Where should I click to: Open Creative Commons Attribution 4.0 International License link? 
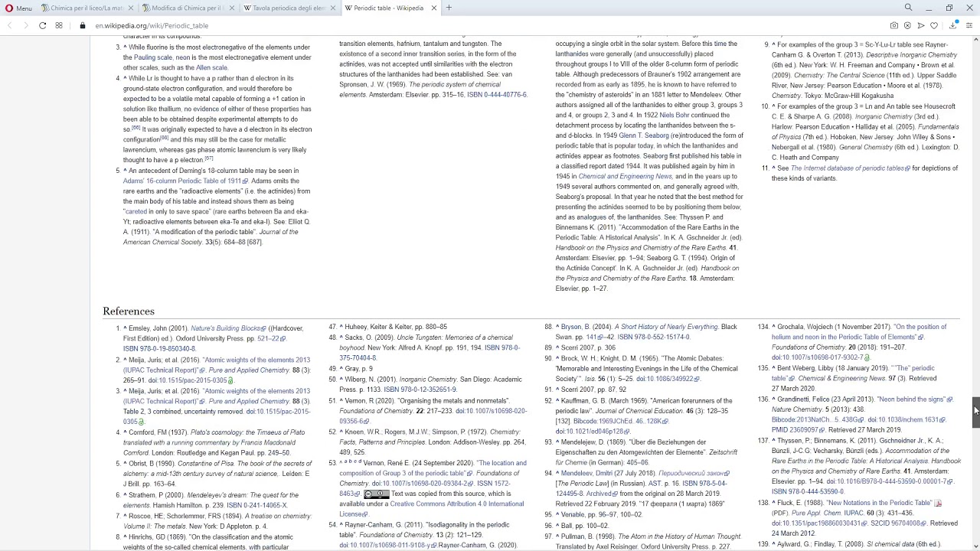(x=432, y=509)
